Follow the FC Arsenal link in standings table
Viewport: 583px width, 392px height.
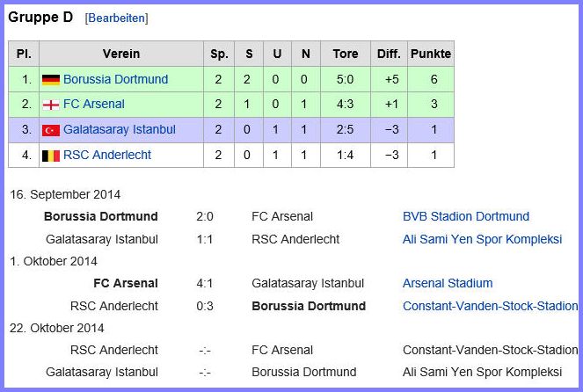[x=94, y=104]
